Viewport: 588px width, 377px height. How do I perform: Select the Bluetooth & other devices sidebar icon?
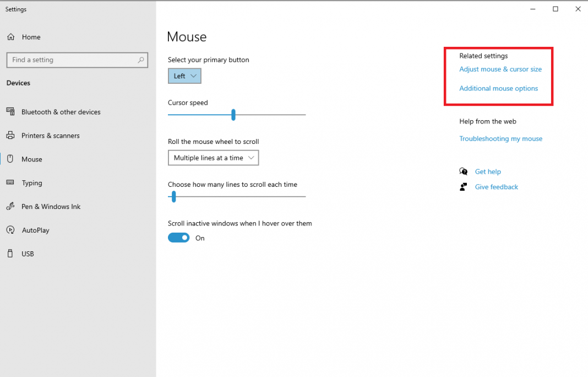tap(10, 111)
